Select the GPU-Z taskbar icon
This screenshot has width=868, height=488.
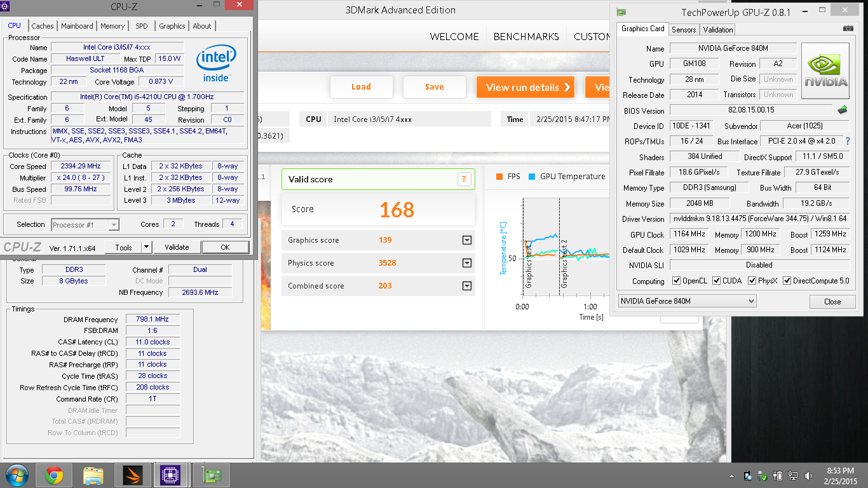(x=210, y=475)
